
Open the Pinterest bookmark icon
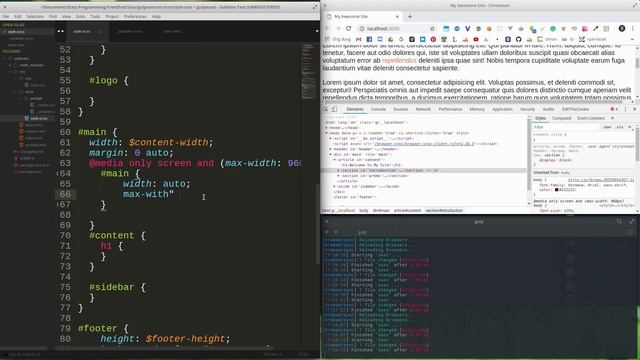(433, 40)
